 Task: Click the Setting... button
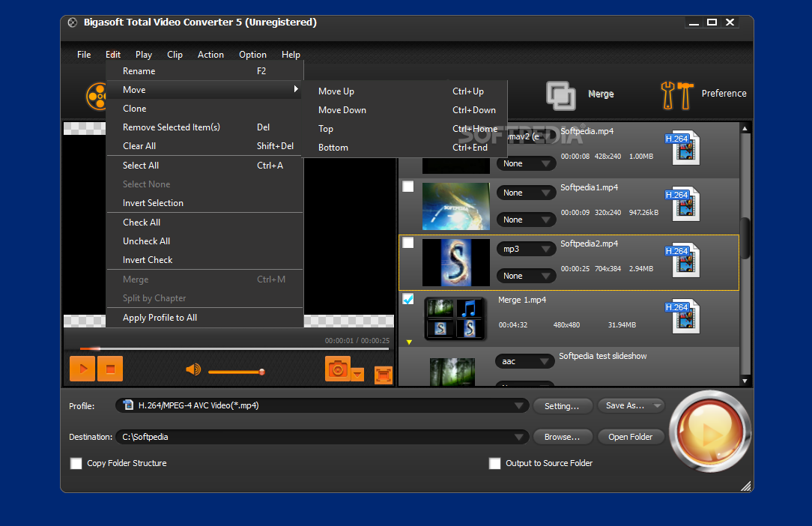562,406
